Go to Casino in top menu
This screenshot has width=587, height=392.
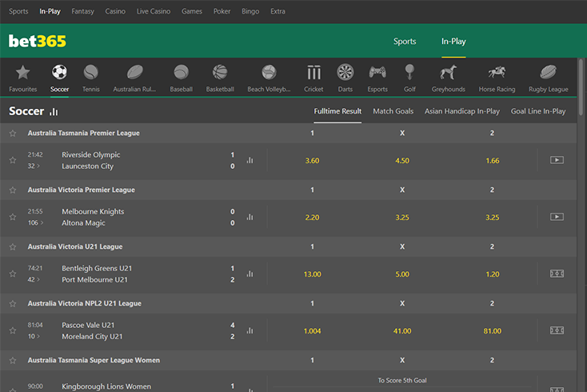point(115,11)
